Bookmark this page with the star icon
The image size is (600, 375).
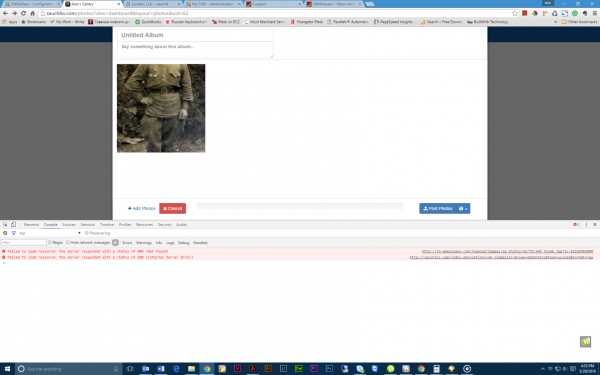515,13
